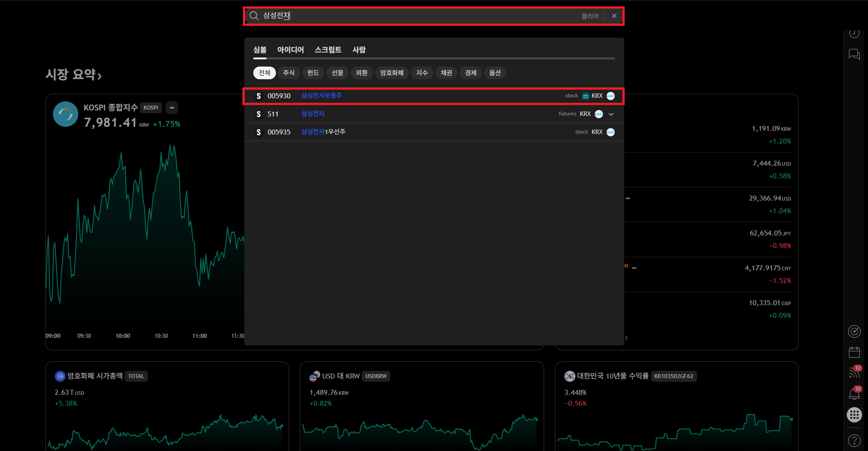The height and width of the screenshot is (451, 868).
Task: Open the chats icon in right sidebar
Action: pyautogui.click(x=854, y=55)
